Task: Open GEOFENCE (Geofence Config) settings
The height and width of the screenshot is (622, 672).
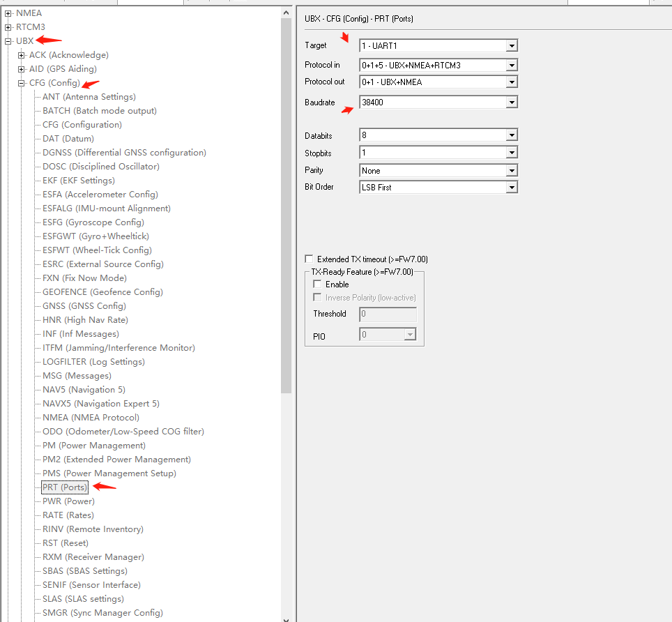Action: click(102, 291)
